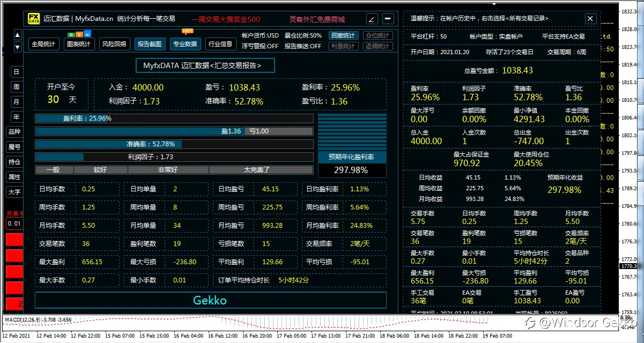Viewport: 644px width, 343px height.
Task: Click the FX DATA logo icon
Action: click(x=34, y=19)
